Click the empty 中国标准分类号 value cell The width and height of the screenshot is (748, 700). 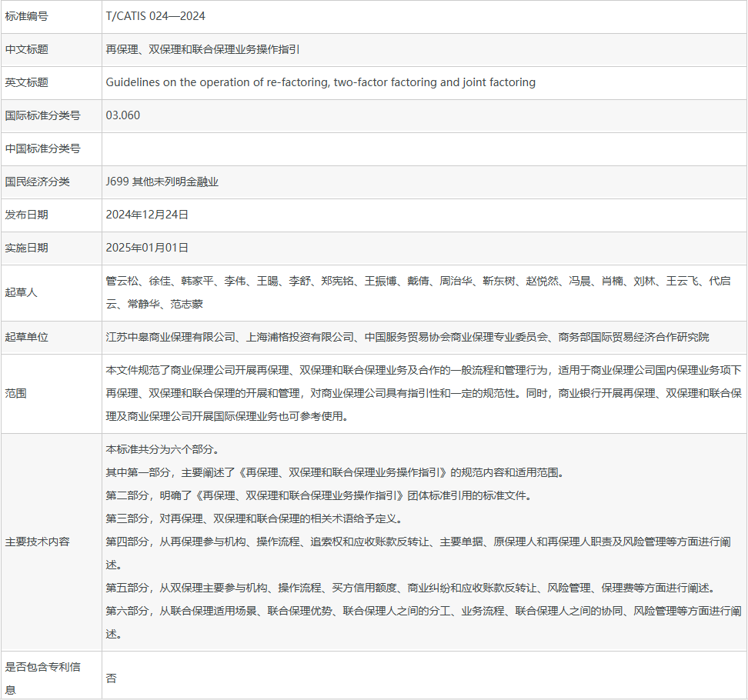tap(423, 148)
